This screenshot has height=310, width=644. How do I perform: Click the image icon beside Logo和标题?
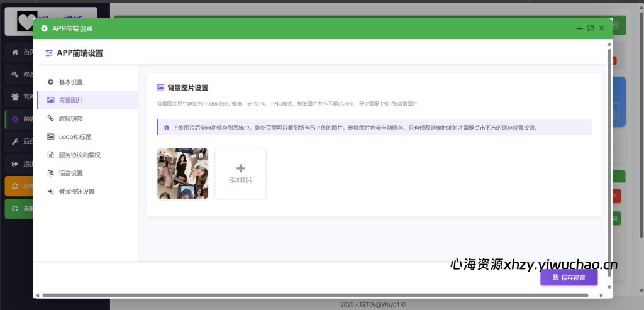tap(50, 136)
